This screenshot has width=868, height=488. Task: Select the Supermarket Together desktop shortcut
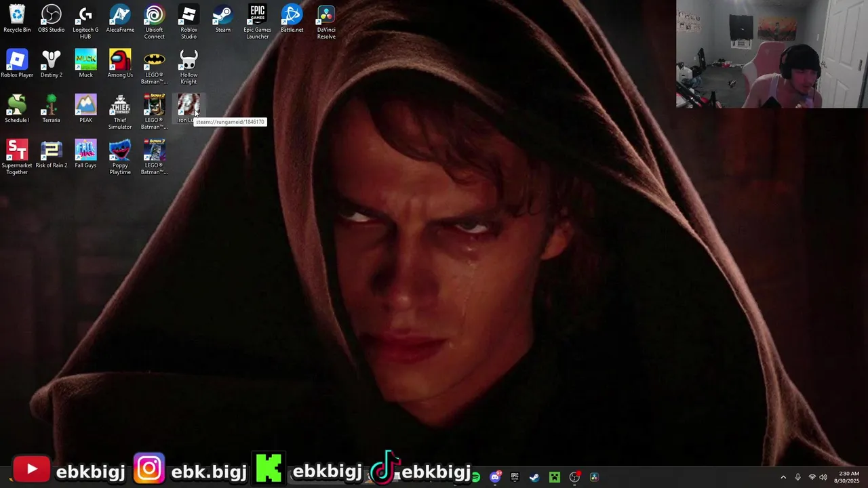[x=17, y=157]
